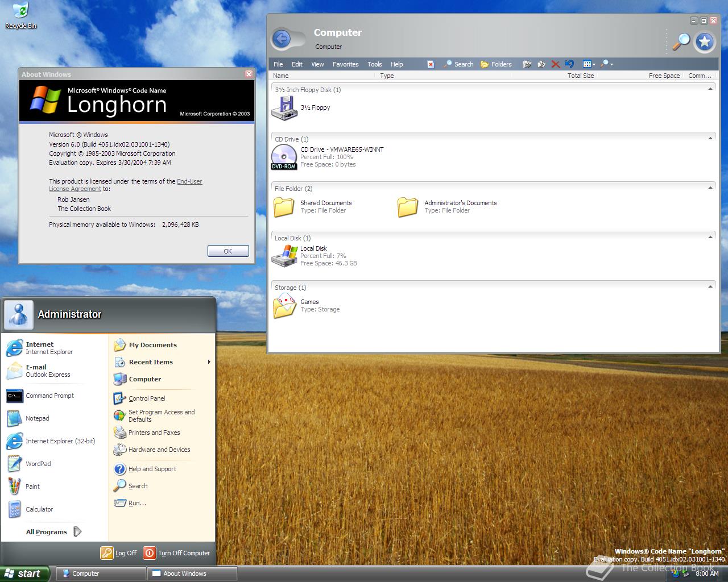Close the About Windows dialog
Image resolution: width=728 pixels, height=582 pixels.
coord(249,74)
